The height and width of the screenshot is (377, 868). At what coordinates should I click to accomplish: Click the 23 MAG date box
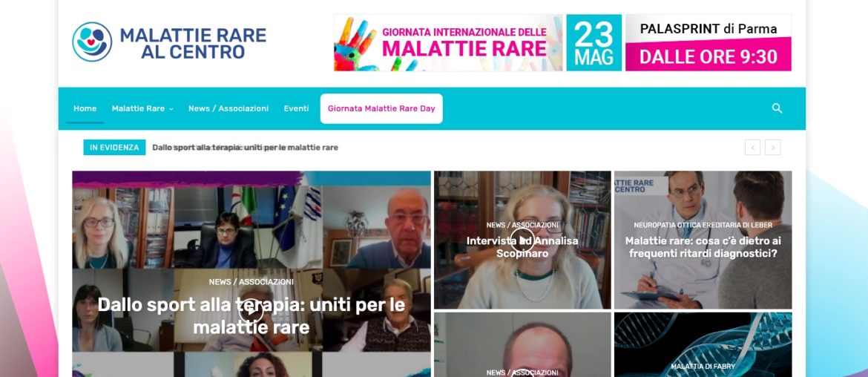[x=594, y=42]
